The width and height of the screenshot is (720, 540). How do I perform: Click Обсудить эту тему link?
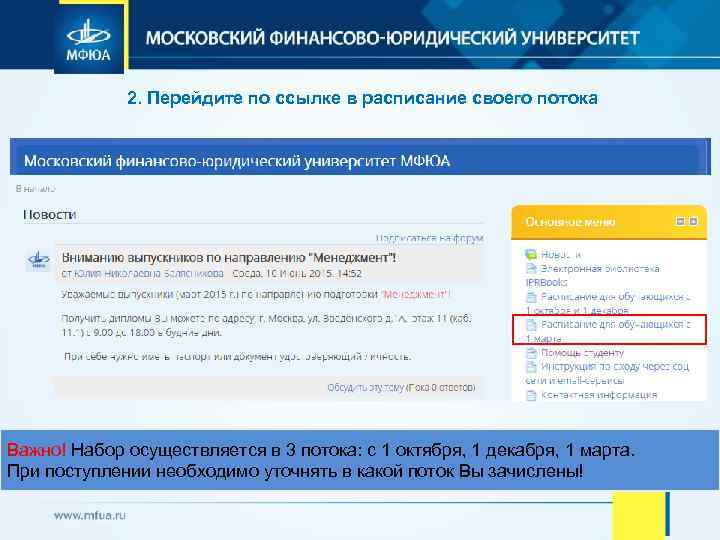pos(366,388)
